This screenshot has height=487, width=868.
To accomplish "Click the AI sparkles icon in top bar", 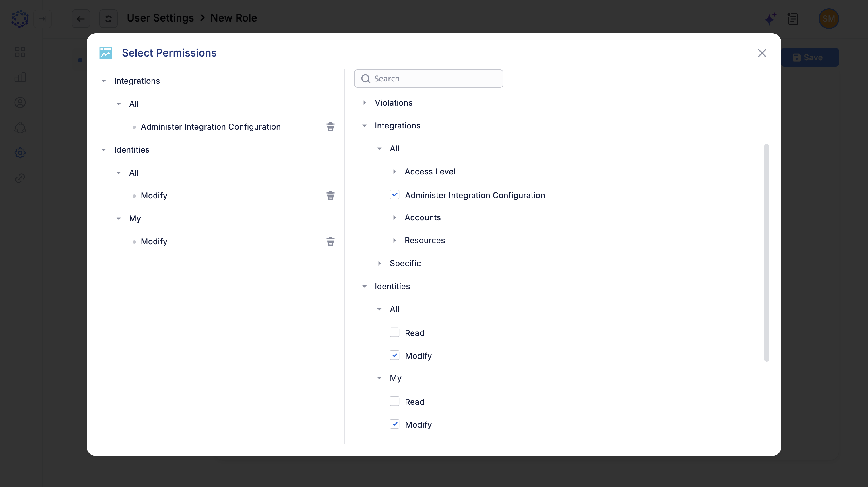I will click(770, 19).
